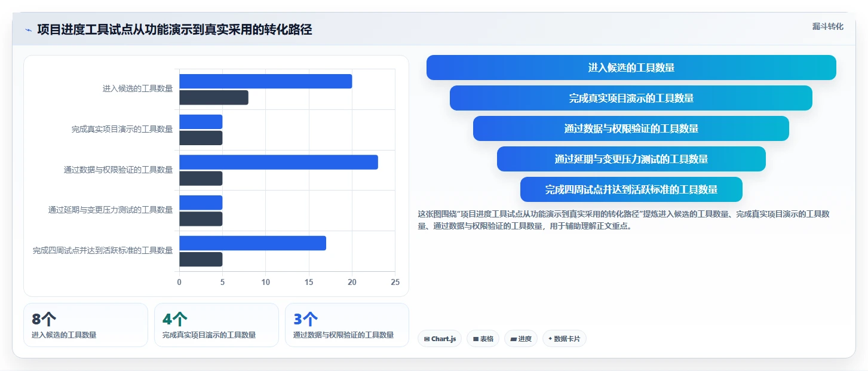Open the 4个 完成真实项目演示 stat card
868x371 pixels.
coord(216,325)
